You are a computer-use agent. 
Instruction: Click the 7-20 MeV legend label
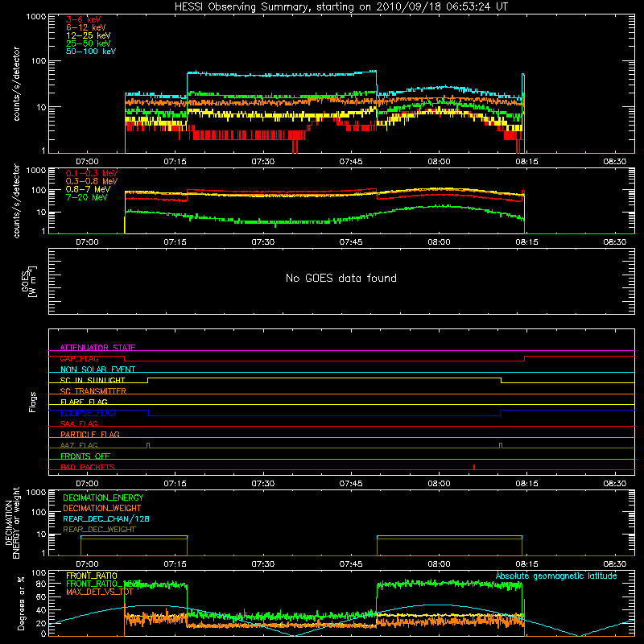click(x=87, y=197)
